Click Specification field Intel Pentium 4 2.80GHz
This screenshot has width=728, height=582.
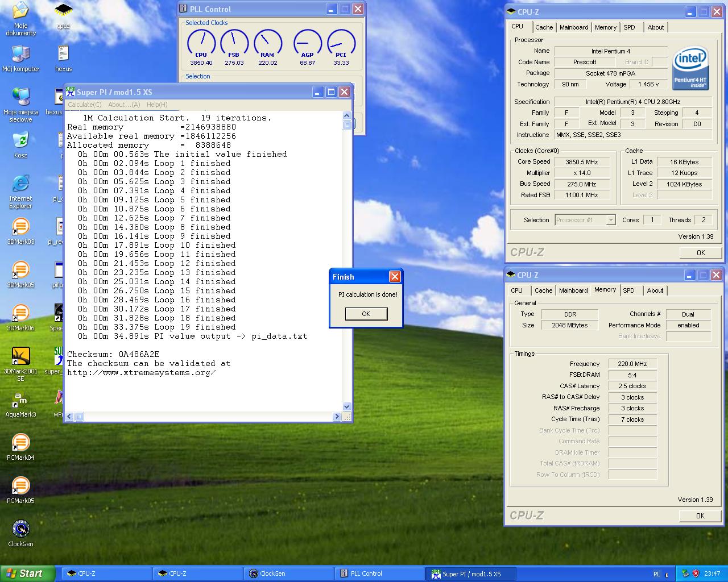point(633,102)
